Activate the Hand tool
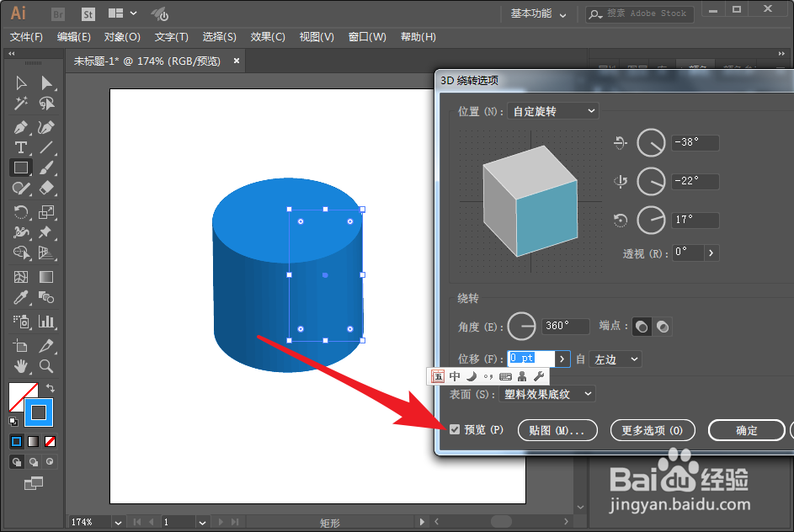The height and width of the screenshot is (532, 794). [x=21, y=366]
